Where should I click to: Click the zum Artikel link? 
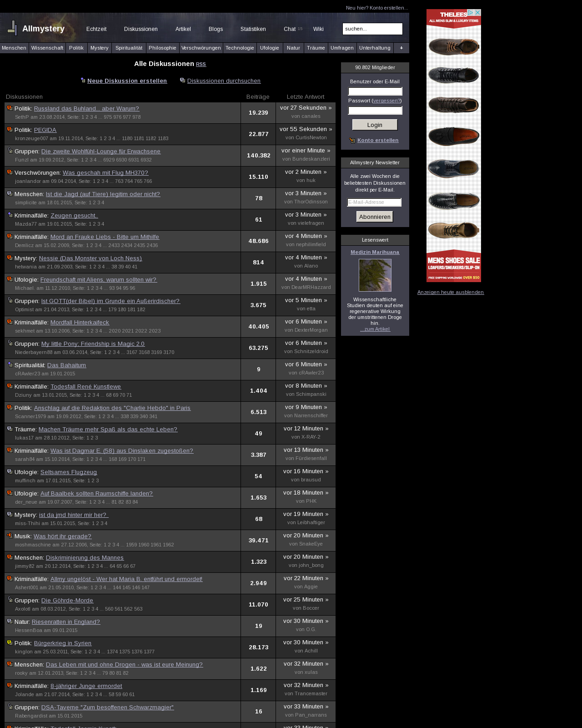pyautogui.click(x=375, y=329)
